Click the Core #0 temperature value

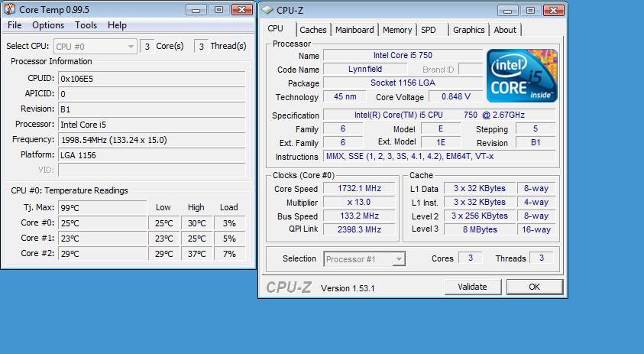pos(102,222)
